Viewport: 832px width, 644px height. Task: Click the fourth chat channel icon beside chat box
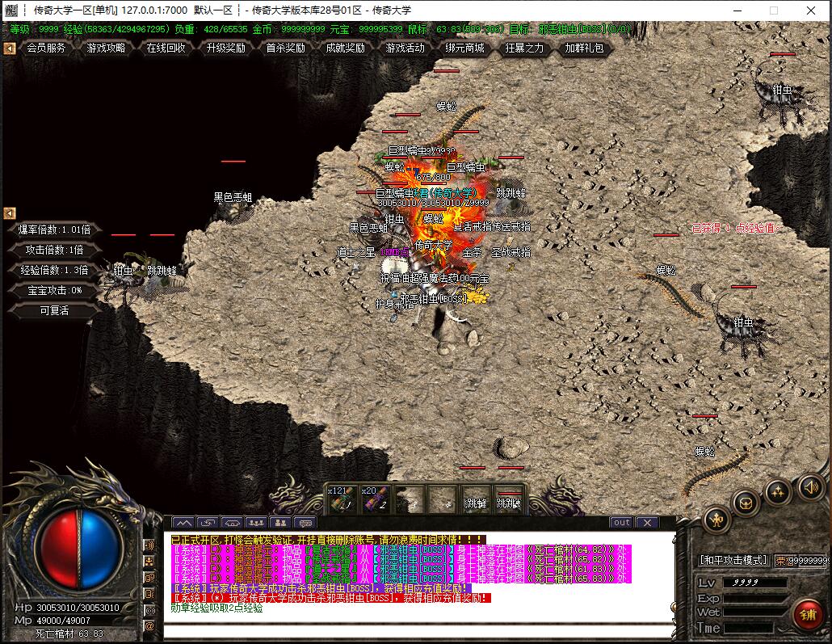(149, 594)
